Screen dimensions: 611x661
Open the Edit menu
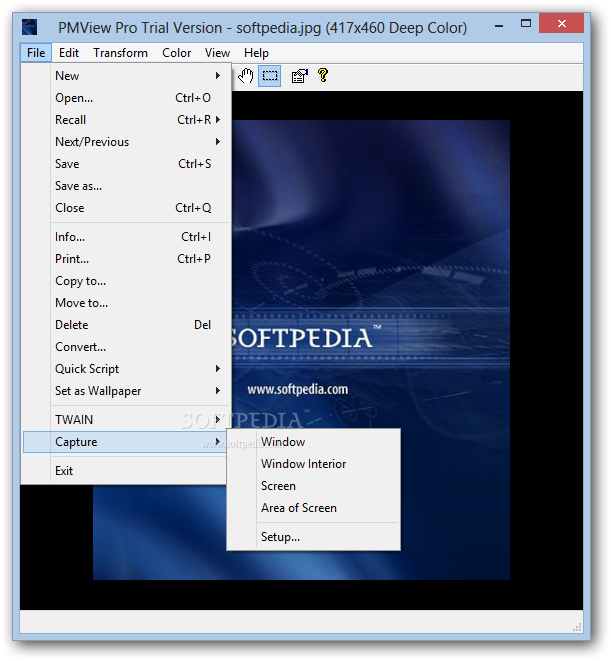click(69, 53)
